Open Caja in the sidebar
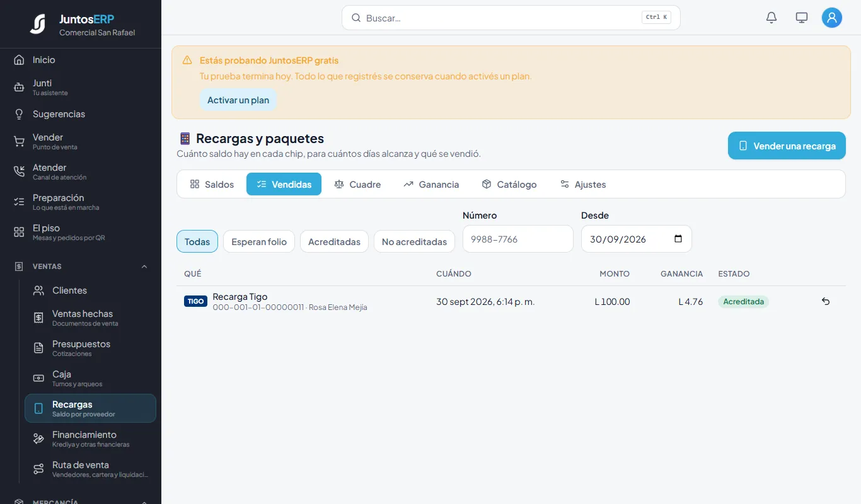 pyautogui.click(x=90, y=378)
